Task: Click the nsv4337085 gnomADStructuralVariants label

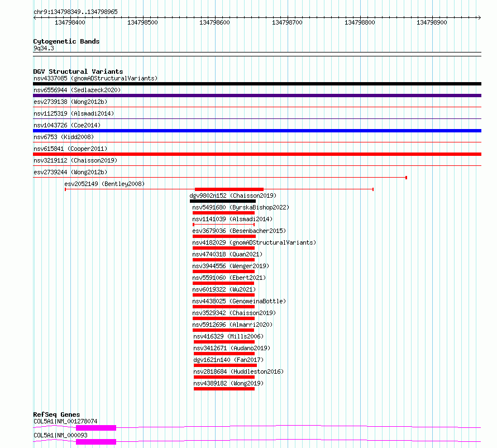Action: point(95,78)
